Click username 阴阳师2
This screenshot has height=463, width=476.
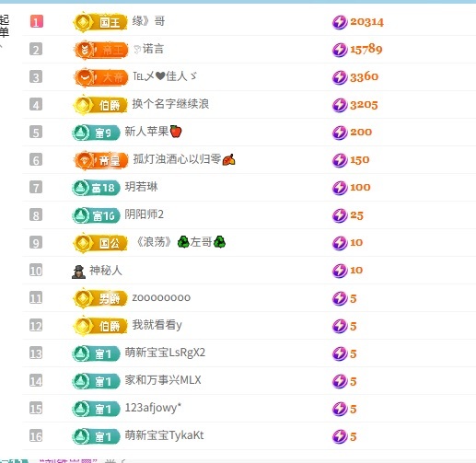[144, 214]
